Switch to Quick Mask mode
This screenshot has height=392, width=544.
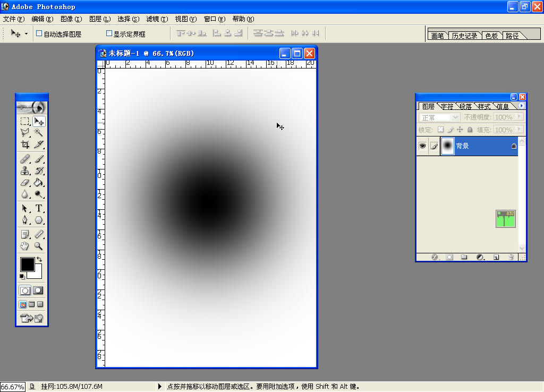[x=38, y=291]
